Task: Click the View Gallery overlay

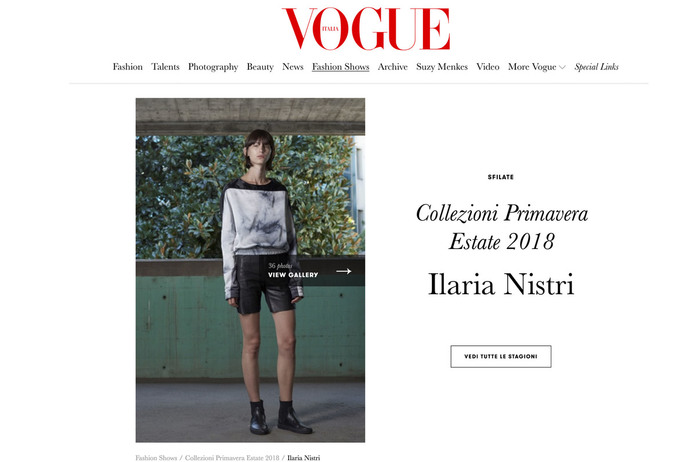Action: [312, 270]
